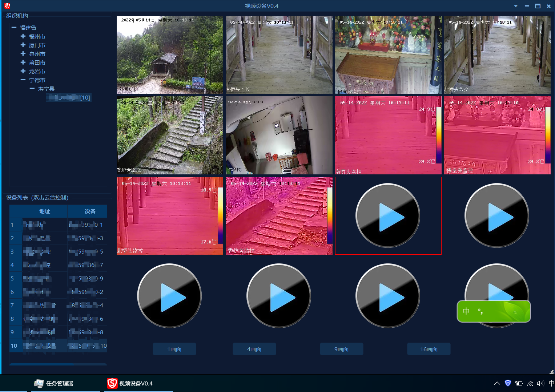Open the volume speaker tray icon
555x392 pixels.
(540, 383)
